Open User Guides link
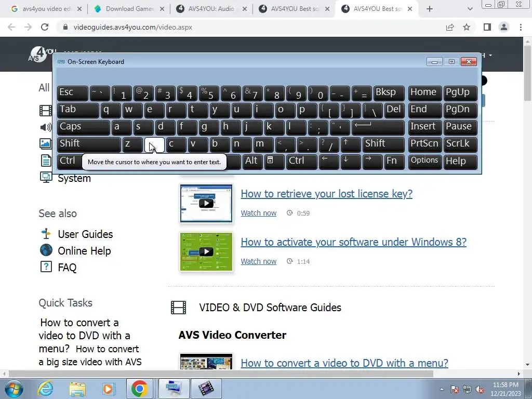This screenshot has width=532, height=399. point(85,234)
